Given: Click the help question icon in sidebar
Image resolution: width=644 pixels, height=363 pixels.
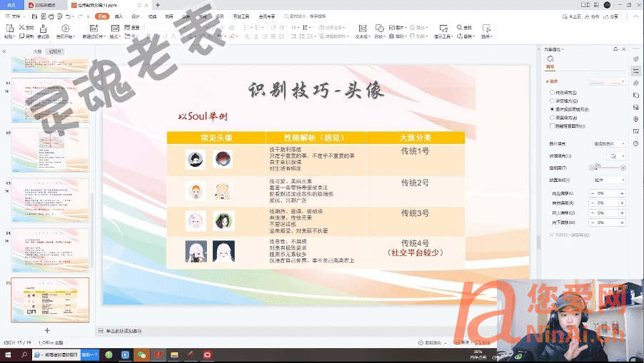Looking at the screenshot, I should pyautogui.click(x=635, y=143).
